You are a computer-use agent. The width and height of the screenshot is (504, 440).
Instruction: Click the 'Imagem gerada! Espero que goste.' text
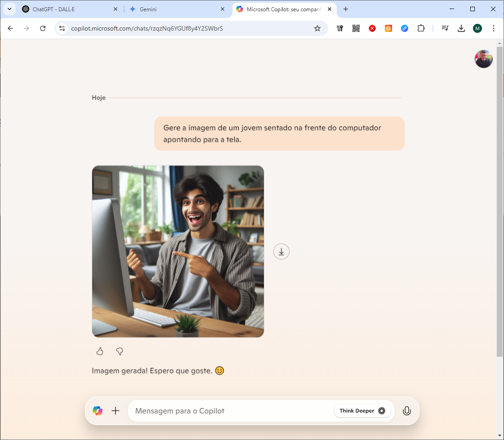coord(152,371)
